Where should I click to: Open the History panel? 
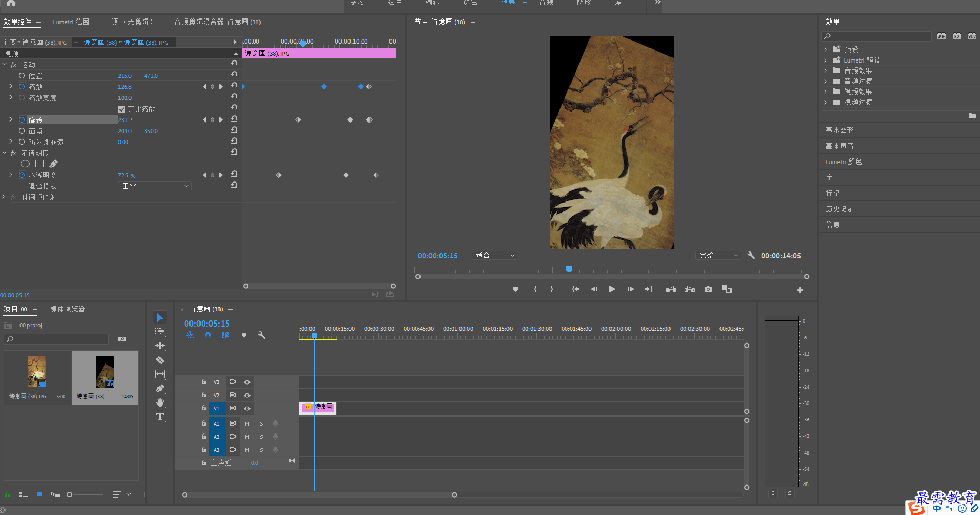pos(839,209)
